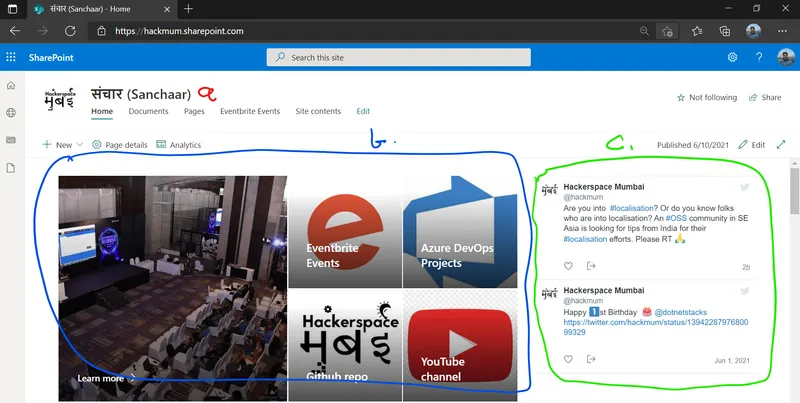Open the global navigation home icon
Image resolution: width=800 pixels, height=403 pixels.
pyautogui.click(x=11, y=87)
